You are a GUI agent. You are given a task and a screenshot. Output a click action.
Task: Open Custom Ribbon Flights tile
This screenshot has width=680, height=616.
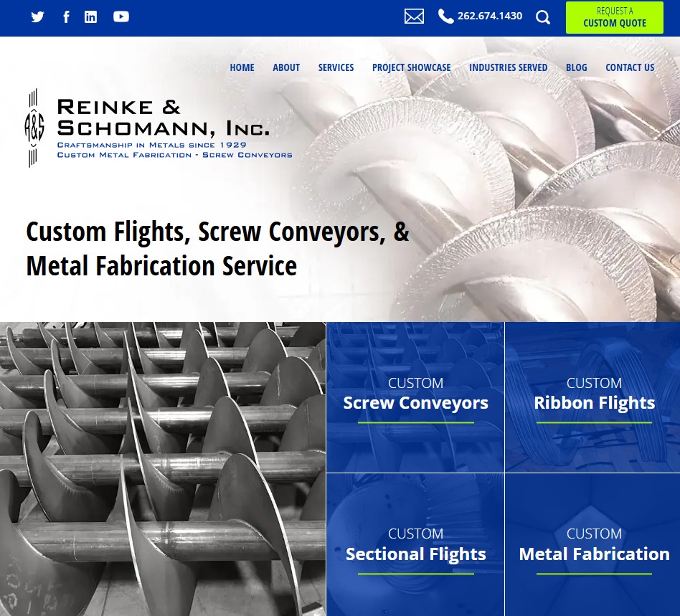[x=592, y=397]
